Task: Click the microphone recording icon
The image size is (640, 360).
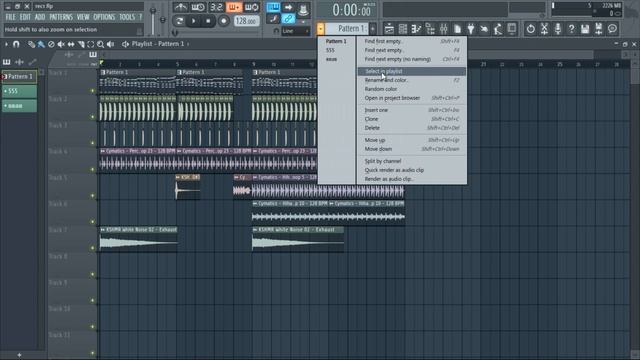Action: [558, 29]
